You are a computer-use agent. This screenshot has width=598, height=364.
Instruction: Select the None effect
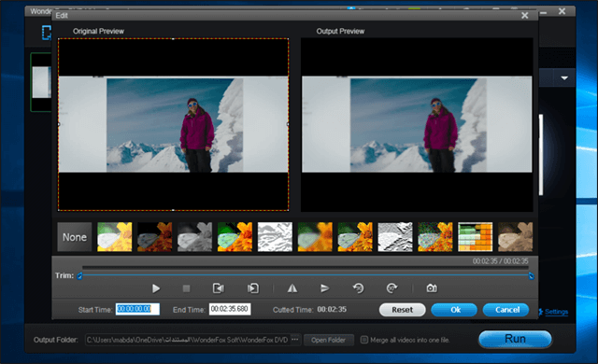[x=75, y=237]
